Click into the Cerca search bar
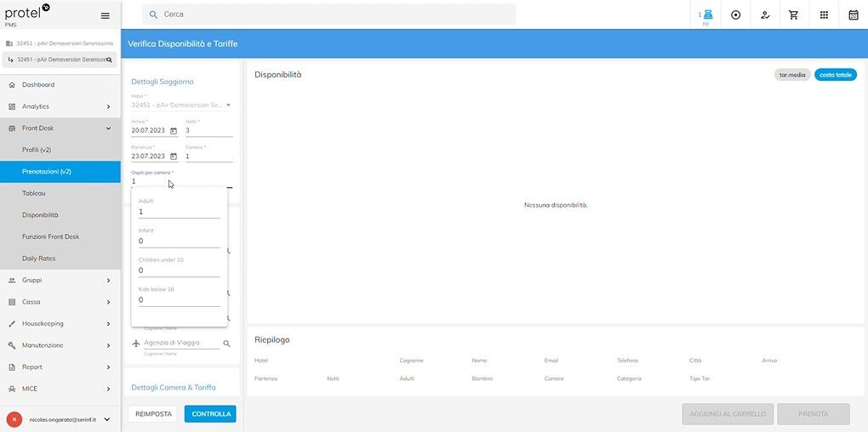Image resolution: width=868 pixels, height=432 pixels. coord(332,14)
